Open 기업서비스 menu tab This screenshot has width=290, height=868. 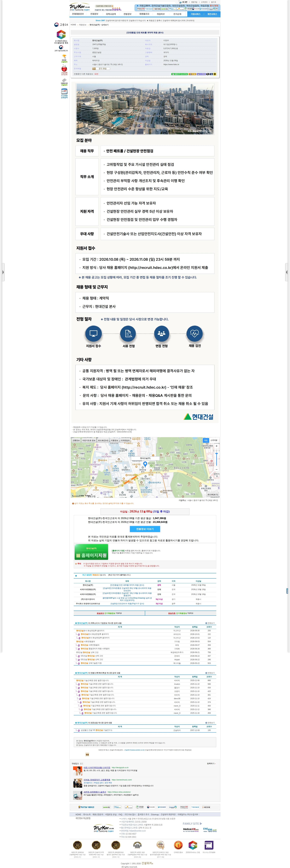pyautogui.click(x=196, y=14)
